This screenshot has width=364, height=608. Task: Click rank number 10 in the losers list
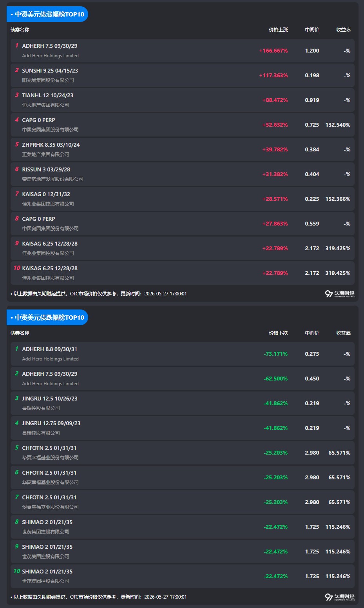click(17, 571)
